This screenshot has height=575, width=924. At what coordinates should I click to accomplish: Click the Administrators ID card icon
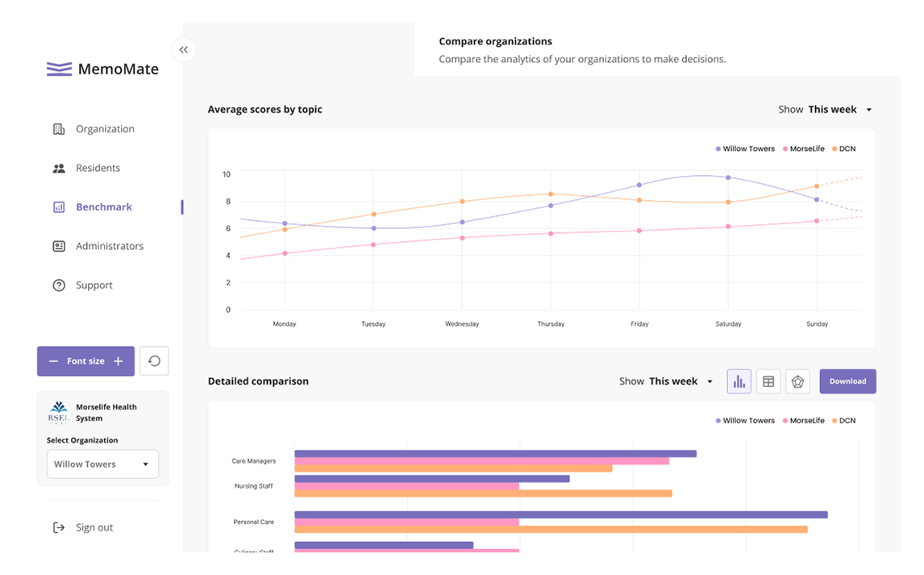click(59, 246)
